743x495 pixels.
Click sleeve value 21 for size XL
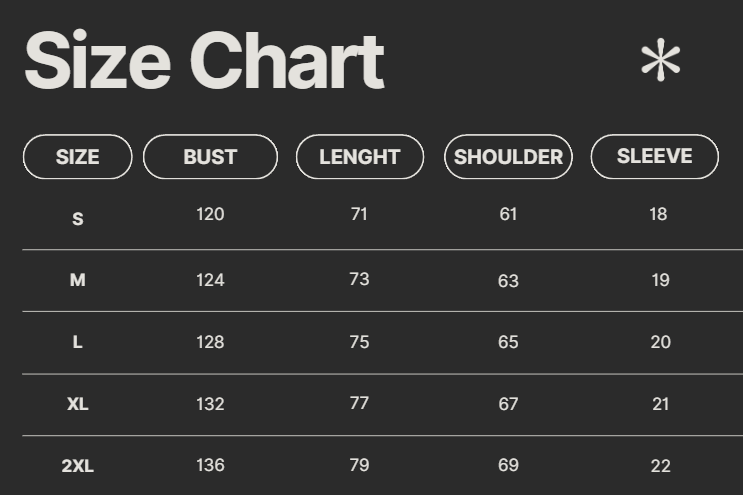[660, 404]
